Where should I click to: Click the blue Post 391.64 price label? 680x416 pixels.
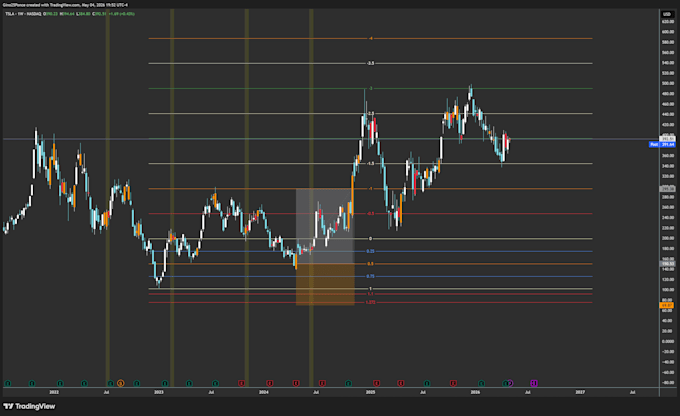point(662,144)
